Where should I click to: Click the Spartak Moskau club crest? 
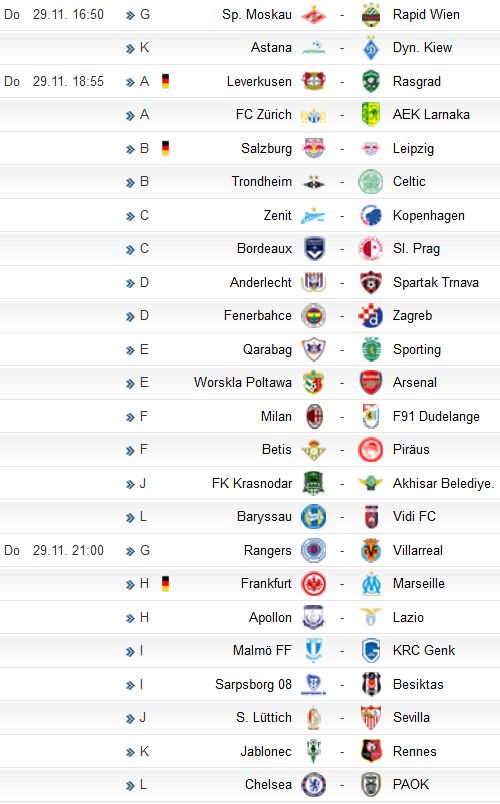313,15
